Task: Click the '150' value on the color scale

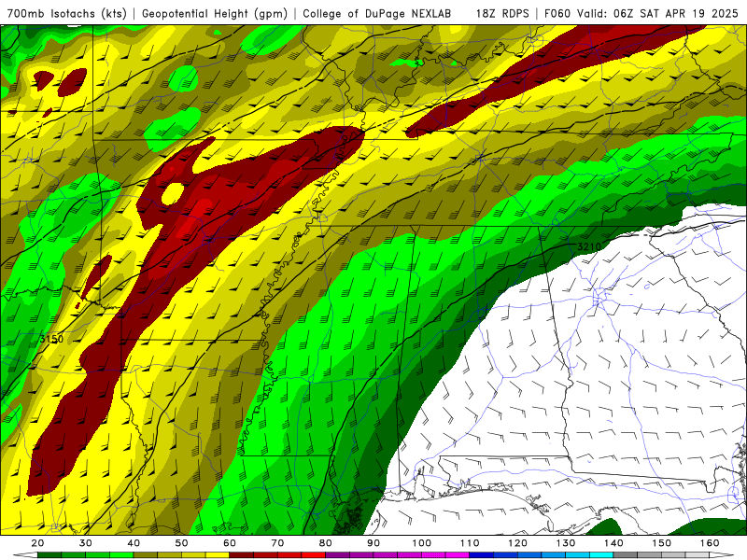Action: tap(662, 543)
